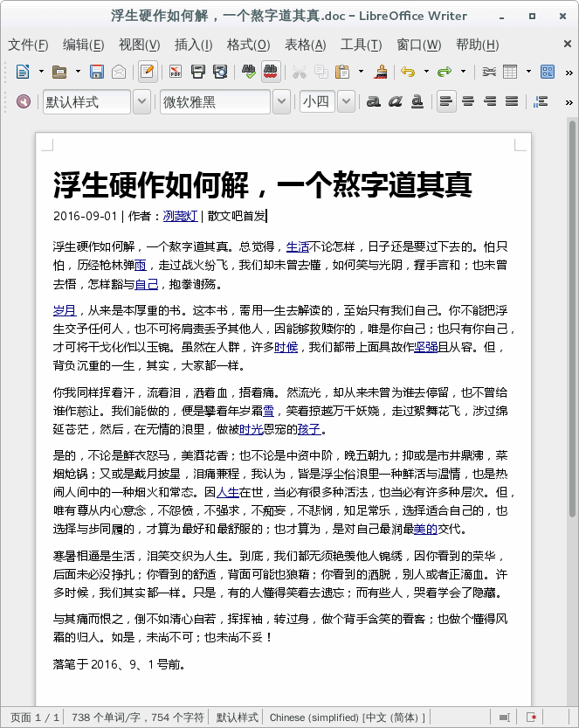Viewport: 579px width, 728px height.
Task: Expand font name 微软雅黑 dropdown
Action: (281, 101)
